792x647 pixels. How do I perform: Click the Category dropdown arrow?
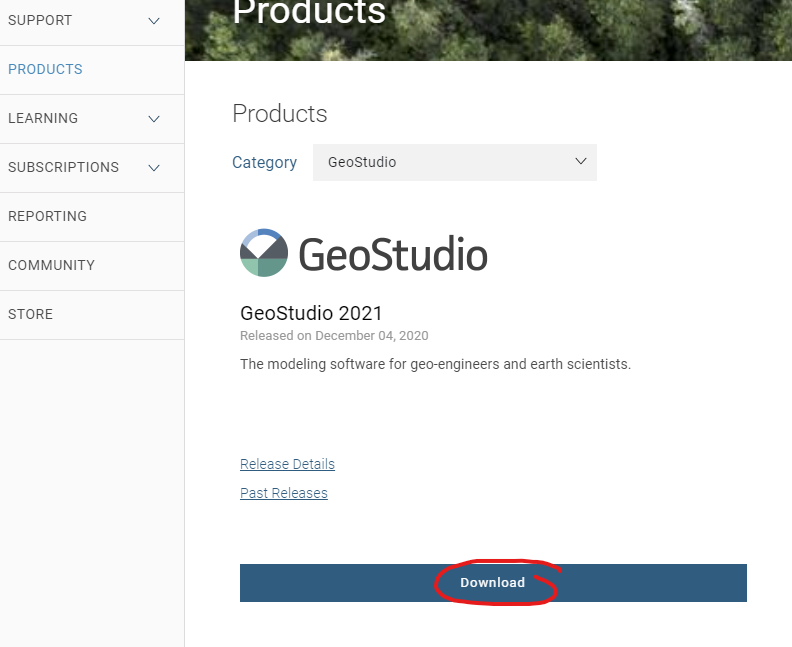coord(581,161)
